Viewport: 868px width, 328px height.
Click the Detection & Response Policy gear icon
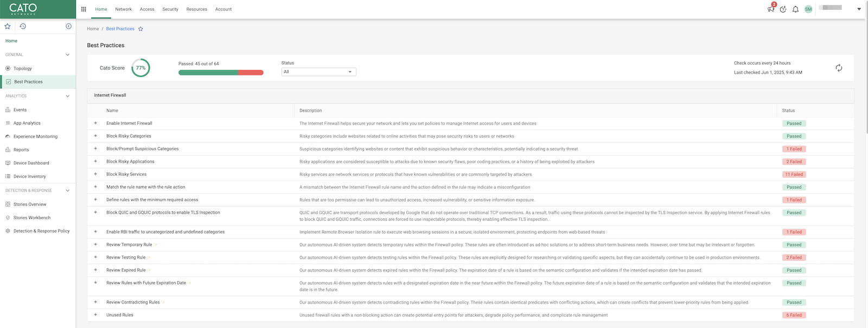point(8,231)
